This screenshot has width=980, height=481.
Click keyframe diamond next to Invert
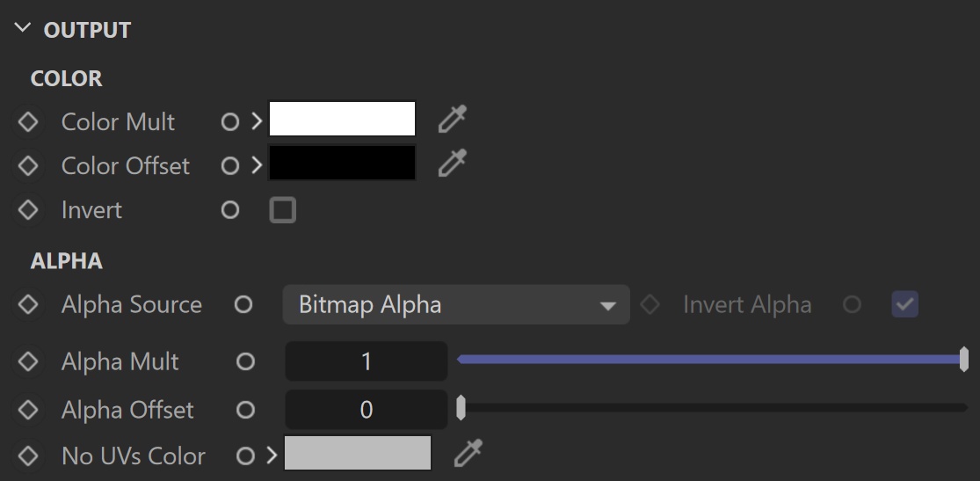(28, 209)
